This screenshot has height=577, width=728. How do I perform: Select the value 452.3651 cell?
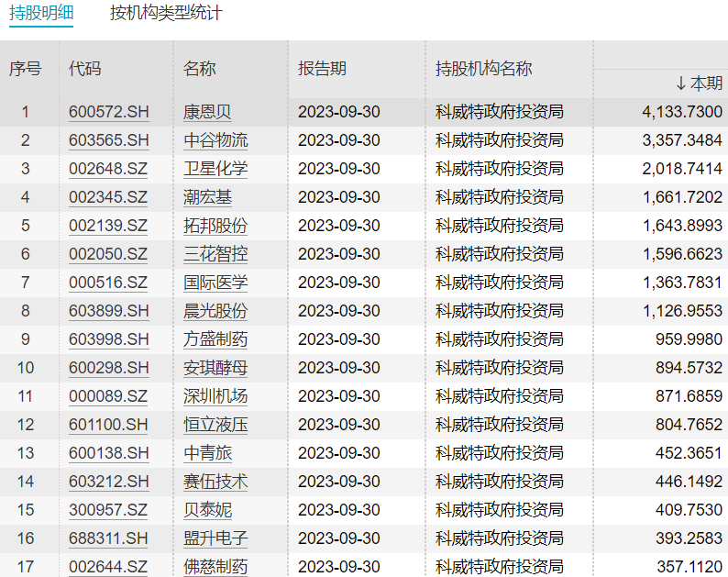pyautogui.click(x=689, y=453)
